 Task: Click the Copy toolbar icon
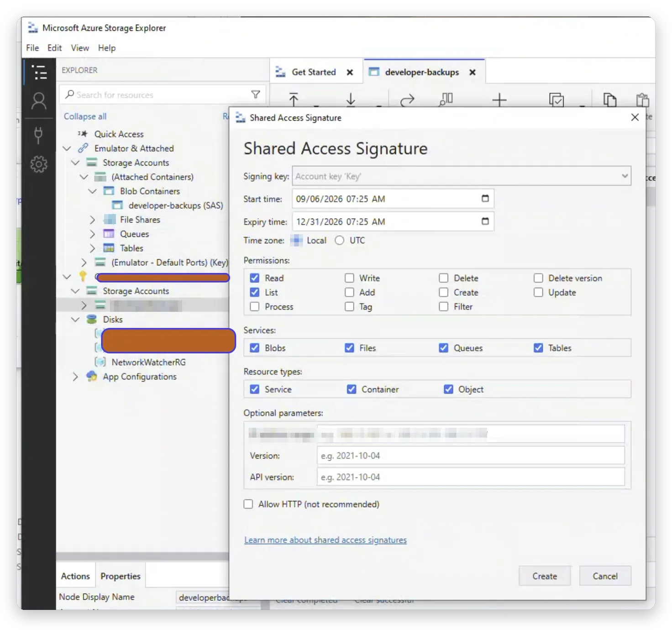pyautogui.click(x=610, y=100)
